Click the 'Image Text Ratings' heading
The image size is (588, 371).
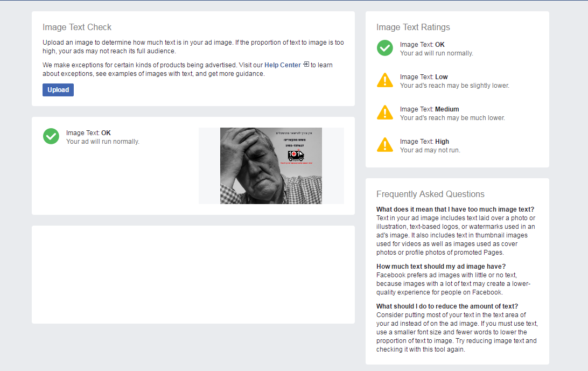coord(413,27)
